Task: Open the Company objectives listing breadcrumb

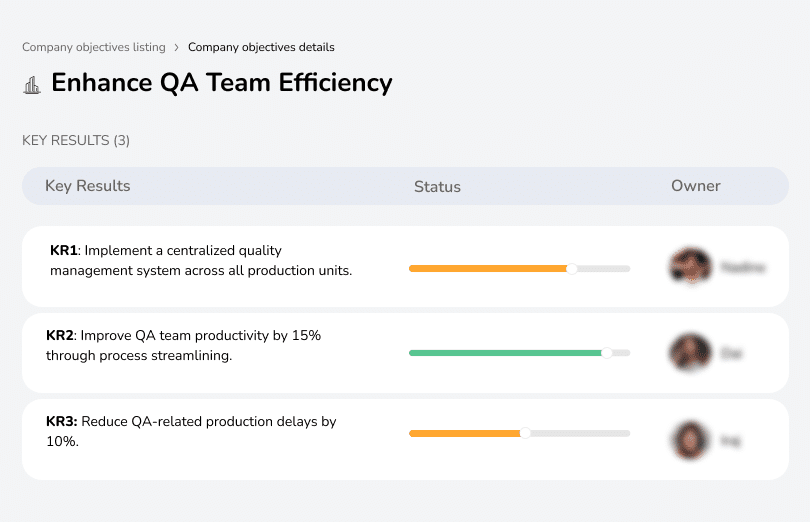Action: click(94, 47)
